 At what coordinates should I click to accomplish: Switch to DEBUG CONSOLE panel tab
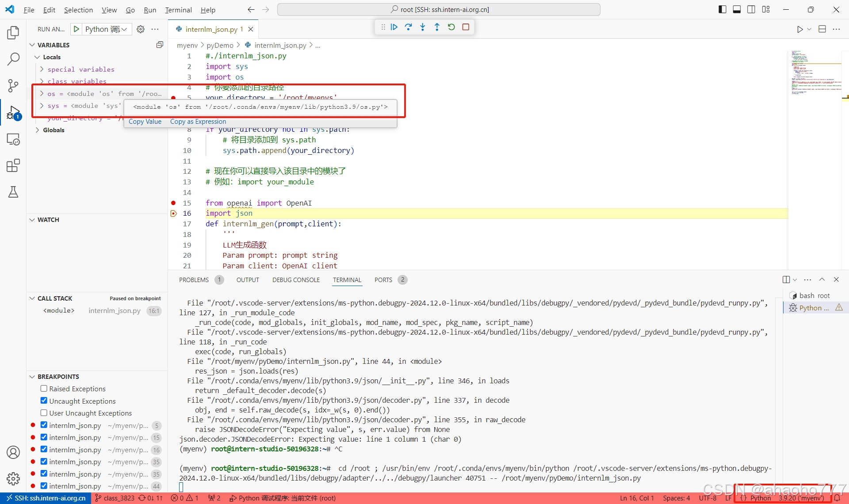[296, 280]
